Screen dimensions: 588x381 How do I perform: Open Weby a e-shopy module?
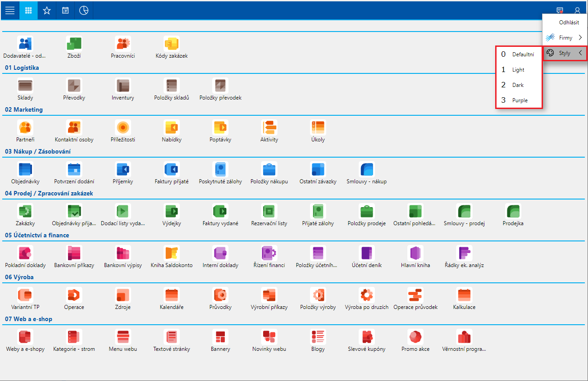point(25,340)
